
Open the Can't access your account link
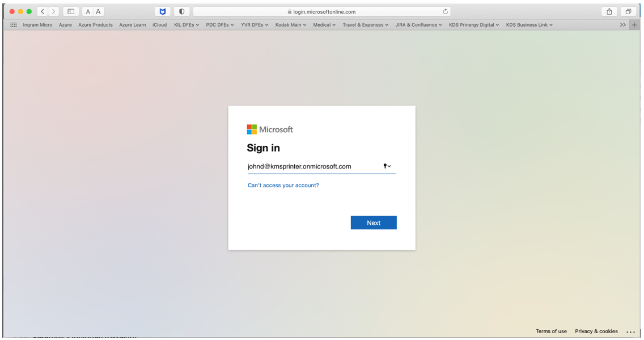coord(283,186)
